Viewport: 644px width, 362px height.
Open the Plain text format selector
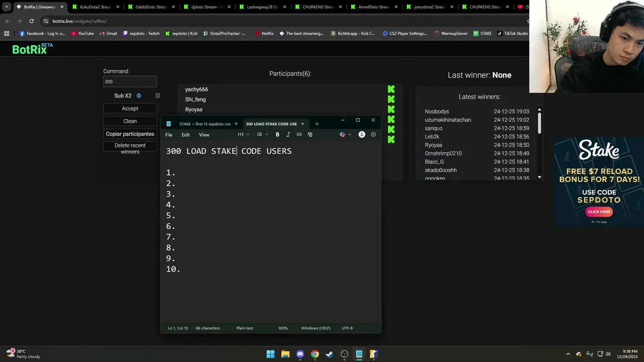tap(245, 328)
